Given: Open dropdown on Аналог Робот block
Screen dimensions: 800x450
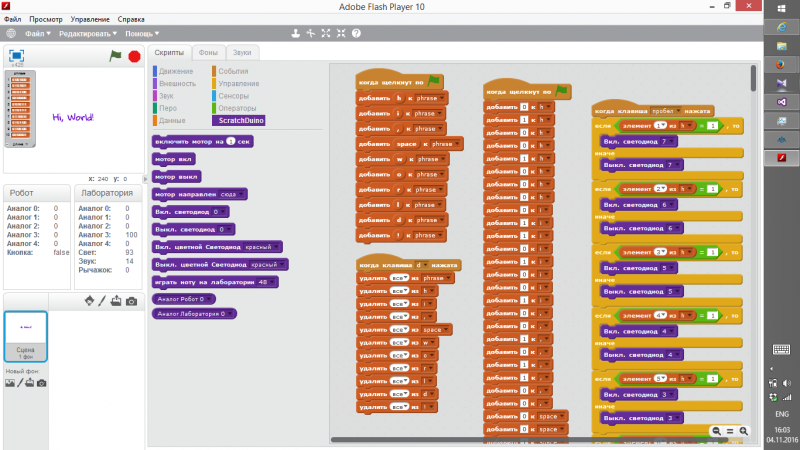Looking at the screenshot, I should 208,299.
